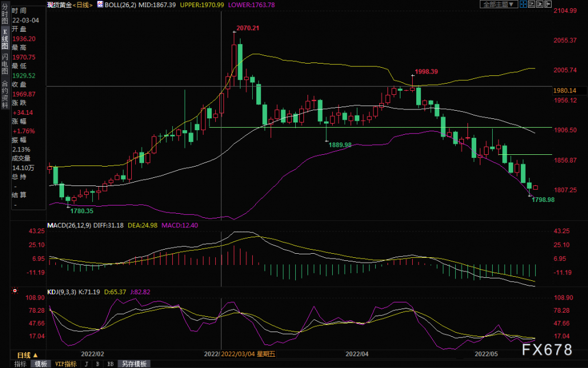Click the red KDJ panel marker icon

[x=15, y=291]
